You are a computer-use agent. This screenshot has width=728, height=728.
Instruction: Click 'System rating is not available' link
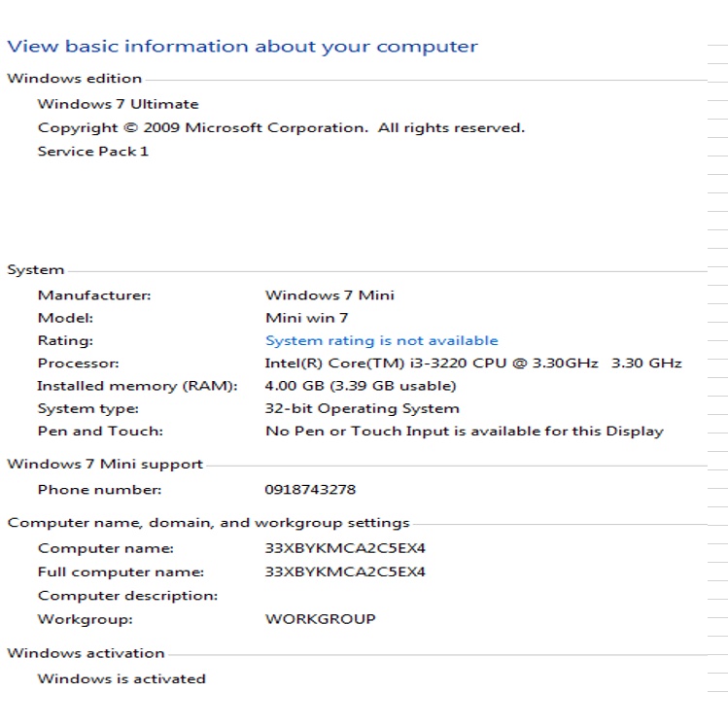(381, 341)
